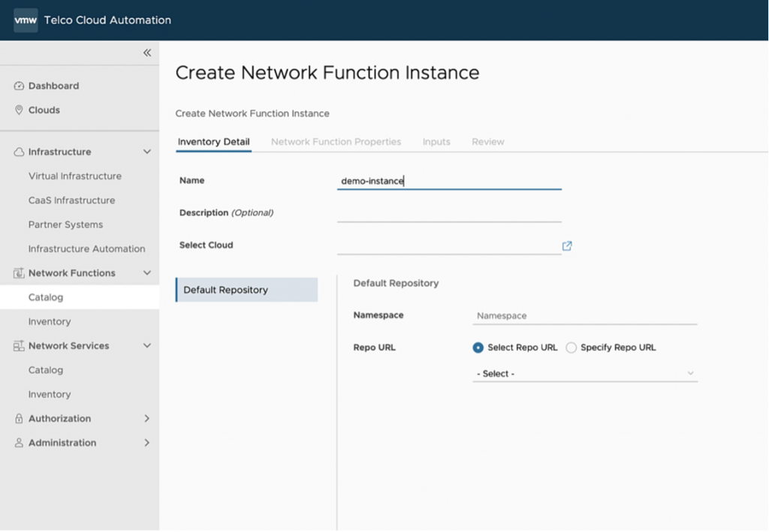The width and height of the screenshot is (769, 532).
Task: Switch to Network Function Properties tab
Action: click(x=336, y=142)
